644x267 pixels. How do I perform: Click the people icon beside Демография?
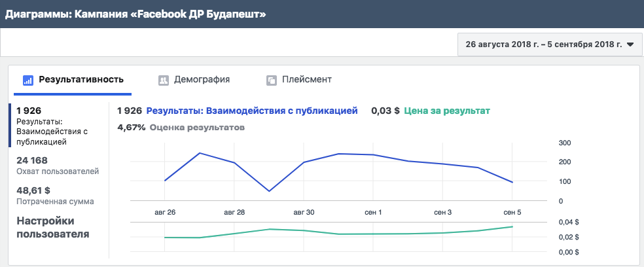tap(164, 80)
